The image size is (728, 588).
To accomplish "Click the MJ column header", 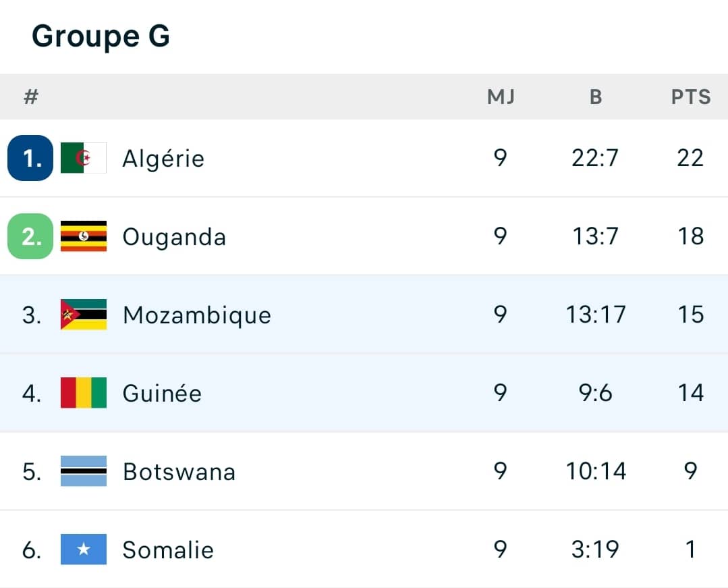I will click(501, 97).
